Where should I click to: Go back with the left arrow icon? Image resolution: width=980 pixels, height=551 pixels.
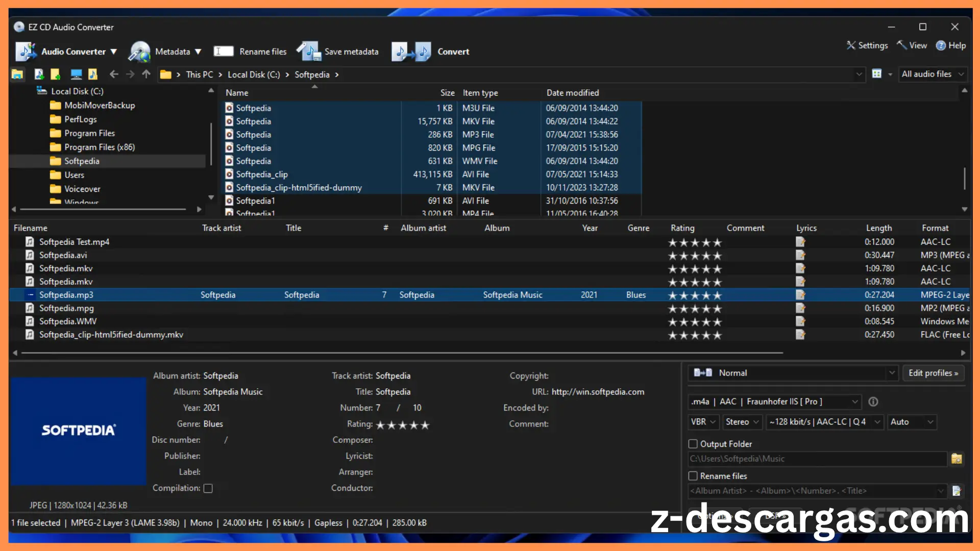point(114,74)
